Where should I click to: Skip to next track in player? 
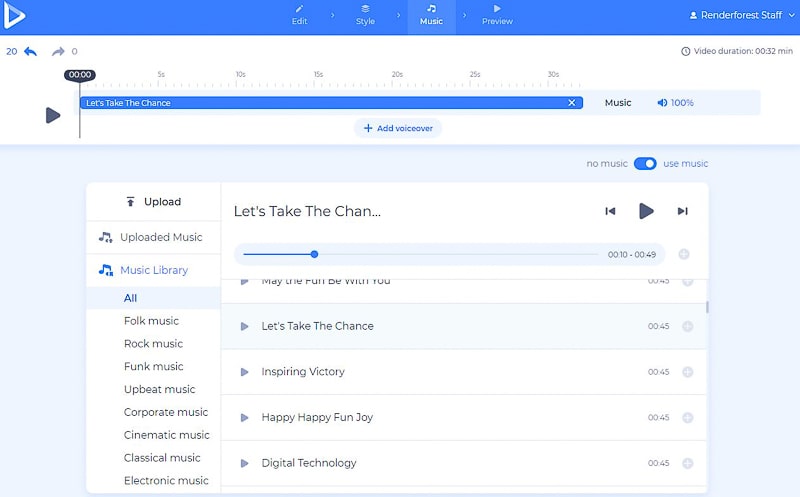[682, 211]
